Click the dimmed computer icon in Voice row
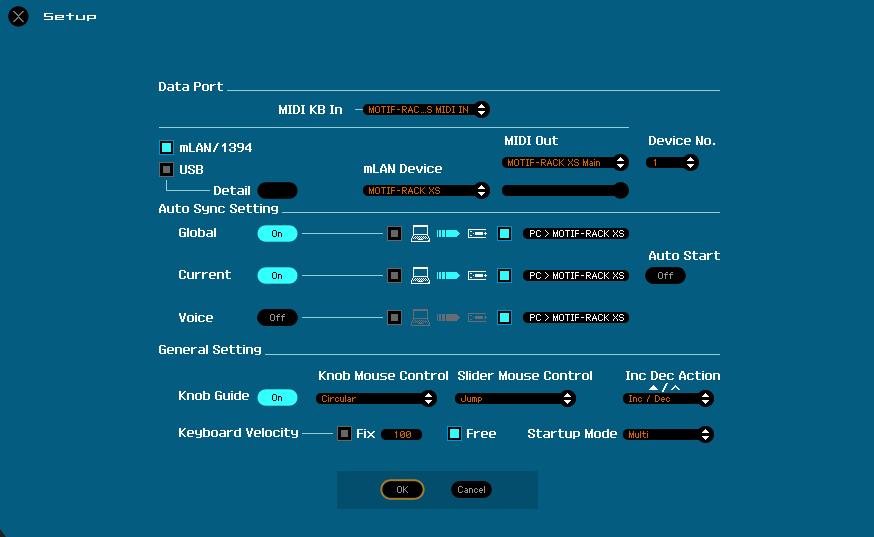 pyautogui.click(x=420, y=318)
